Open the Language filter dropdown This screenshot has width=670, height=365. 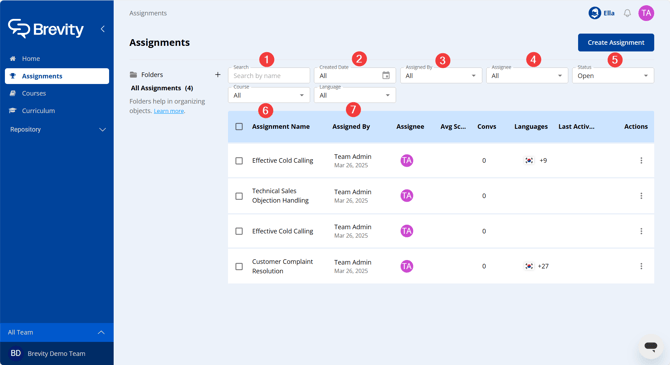coord(355,95)
